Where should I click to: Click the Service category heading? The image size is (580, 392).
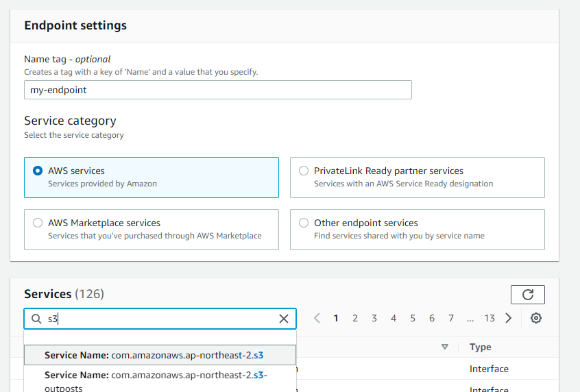pos(71,121)
